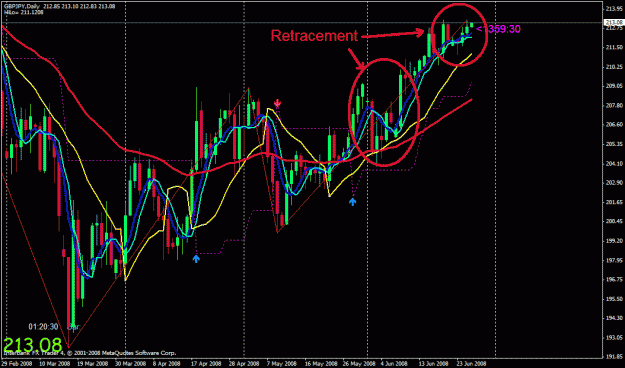
Task: Click the 193.05 price axis label
Action: pos(614,338)
